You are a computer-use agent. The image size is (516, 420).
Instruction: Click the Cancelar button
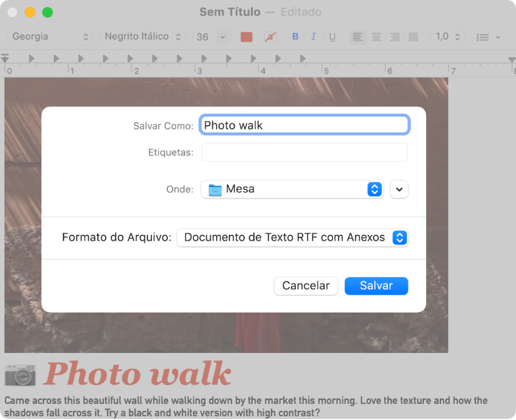[306, 286]
